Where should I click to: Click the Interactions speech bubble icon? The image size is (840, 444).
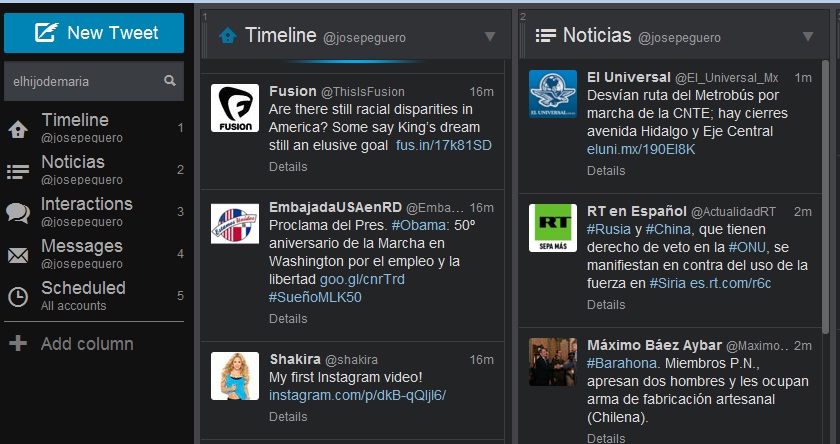click(18, 213)
